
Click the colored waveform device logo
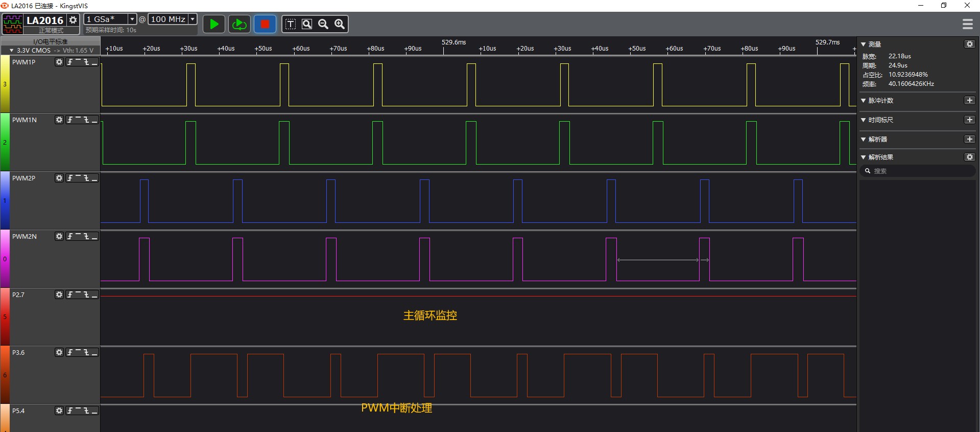[13, 24]
